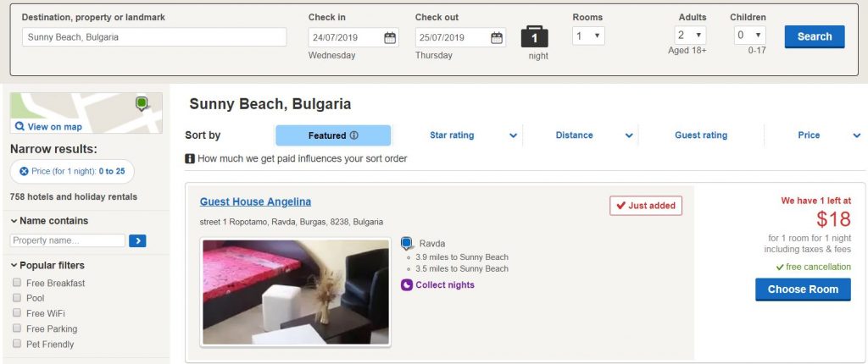Enable the Free Breakfast filter
Viewport: 868px width, 364px height.
(18, 284)
